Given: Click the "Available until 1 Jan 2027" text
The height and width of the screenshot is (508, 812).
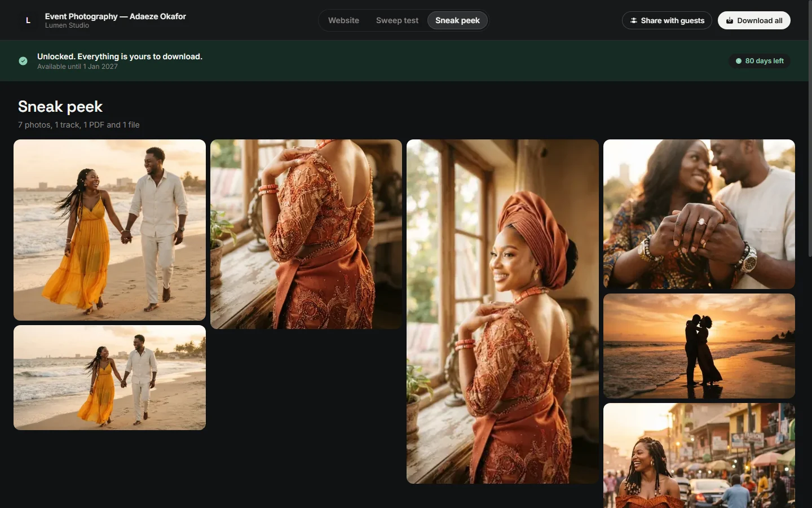Looking at the screenshot, I should pos(77,67).
